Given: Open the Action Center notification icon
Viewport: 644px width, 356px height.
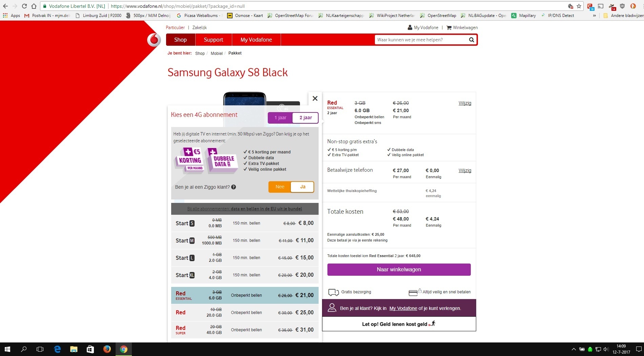Looking at the screenshot, I should coord(639,349).
